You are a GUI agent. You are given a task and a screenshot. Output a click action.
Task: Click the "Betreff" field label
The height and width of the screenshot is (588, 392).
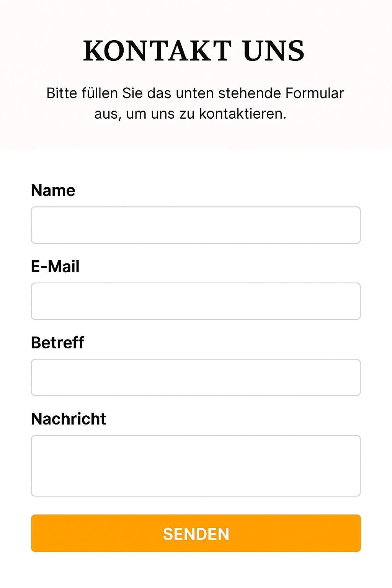click(57, 343)
